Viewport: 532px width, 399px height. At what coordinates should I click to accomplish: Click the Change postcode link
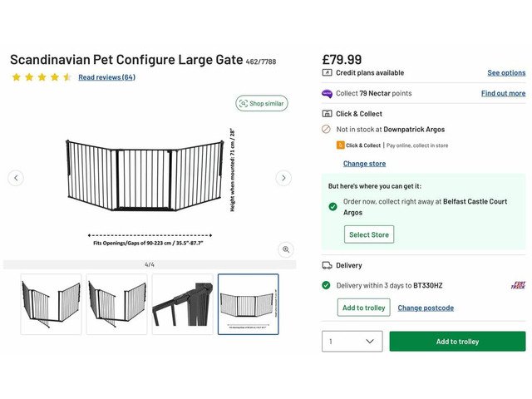(x=426, y=308)
